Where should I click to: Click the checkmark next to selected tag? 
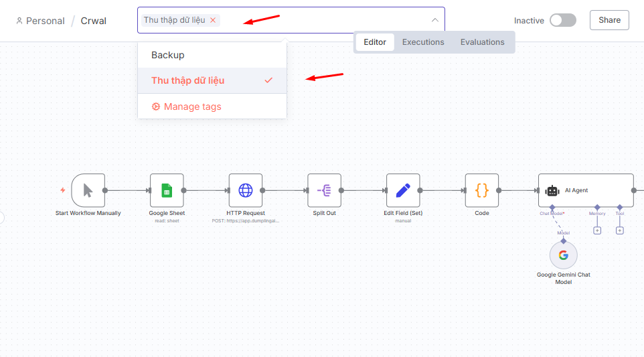[268, 80]
